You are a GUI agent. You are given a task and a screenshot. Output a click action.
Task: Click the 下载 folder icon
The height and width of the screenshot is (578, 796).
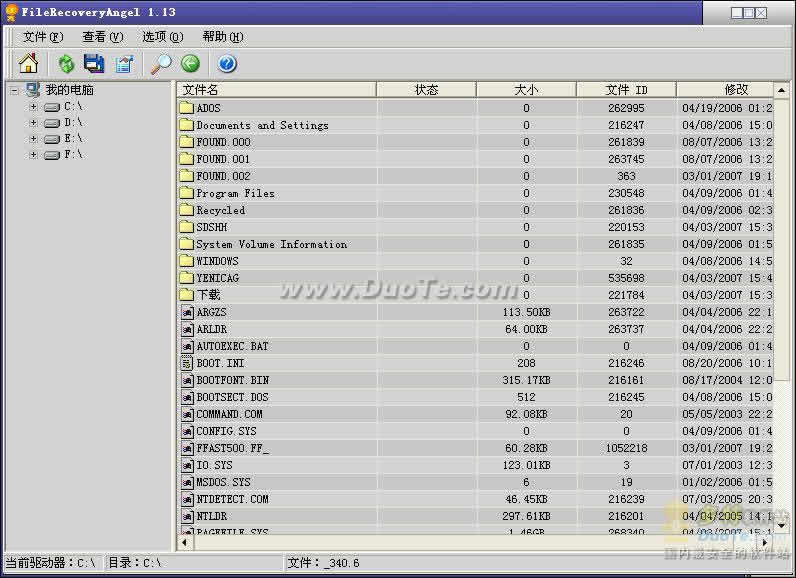[x=187, y=295]
